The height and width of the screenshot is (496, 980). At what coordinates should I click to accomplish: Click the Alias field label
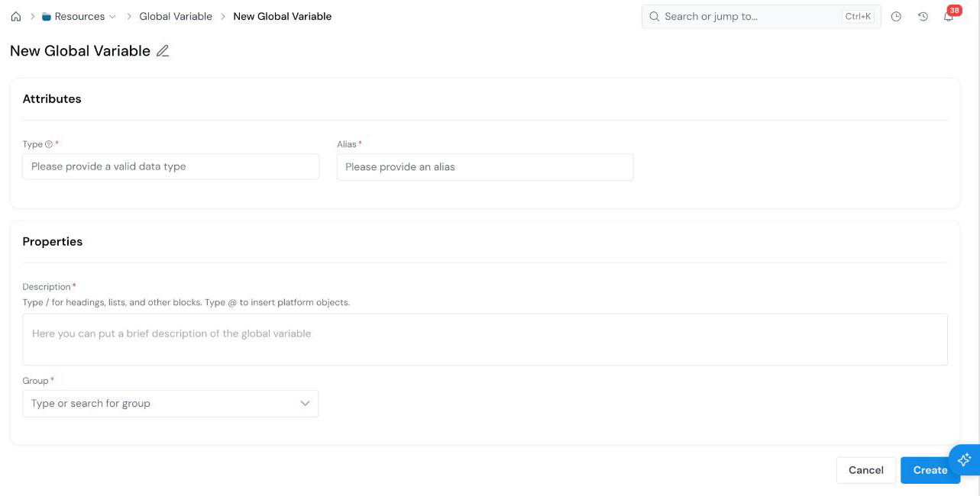347,144
